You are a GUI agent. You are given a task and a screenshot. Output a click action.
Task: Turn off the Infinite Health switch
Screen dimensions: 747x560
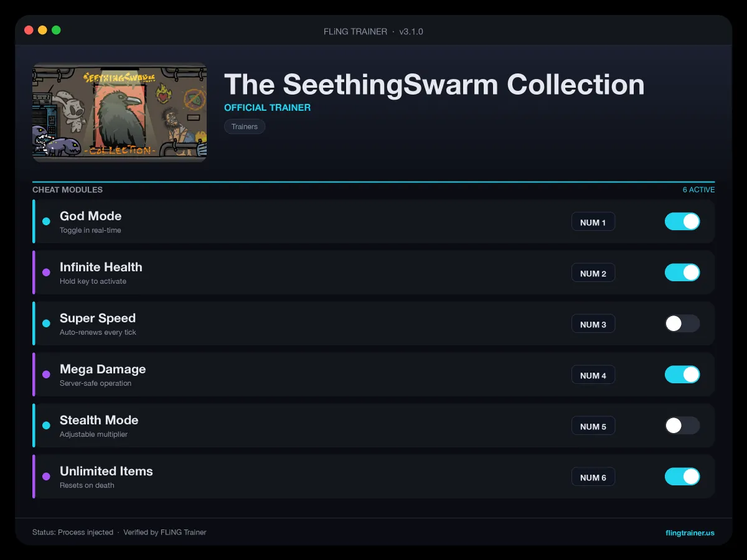[x=682, y=273]
